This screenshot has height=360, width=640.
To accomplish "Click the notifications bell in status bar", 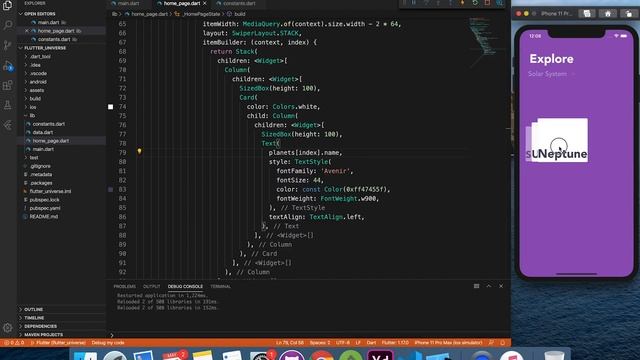I will point(502,342).
